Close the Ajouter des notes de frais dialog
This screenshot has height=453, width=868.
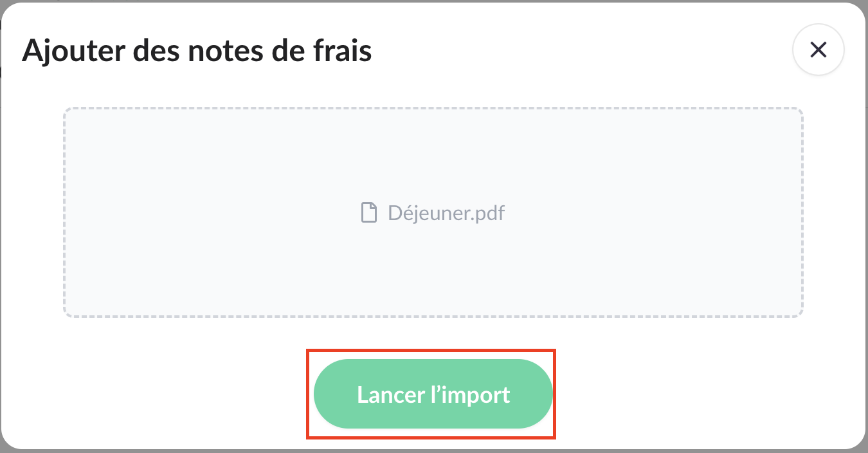(818, 50)
